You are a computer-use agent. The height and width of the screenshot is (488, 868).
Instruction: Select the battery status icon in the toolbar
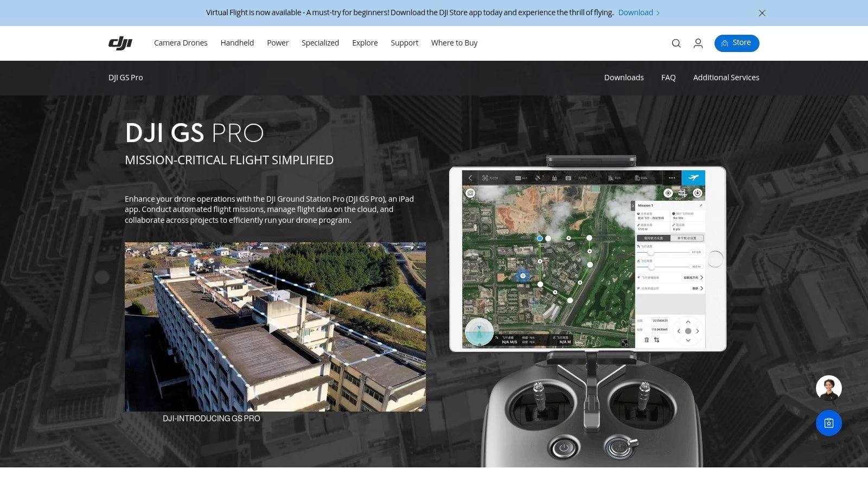point(637,177)
